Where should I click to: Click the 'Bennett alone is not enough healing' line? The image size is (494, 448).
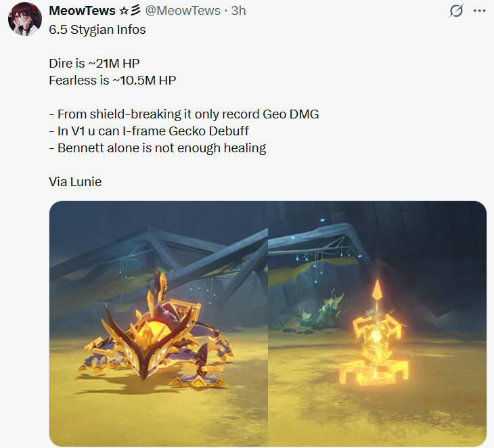[158, 148]
